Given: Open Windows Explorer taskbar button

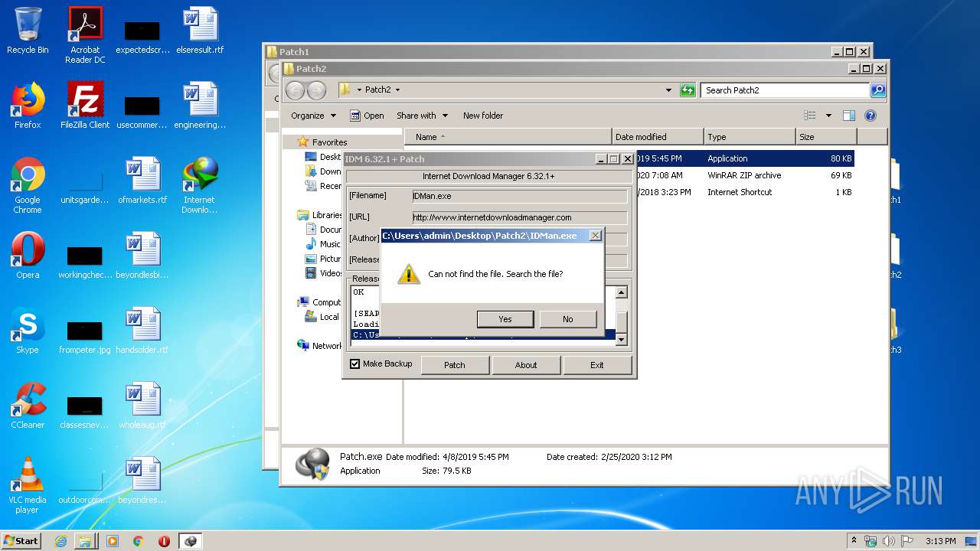Looking at the screenshot, I should coord(85,541).
